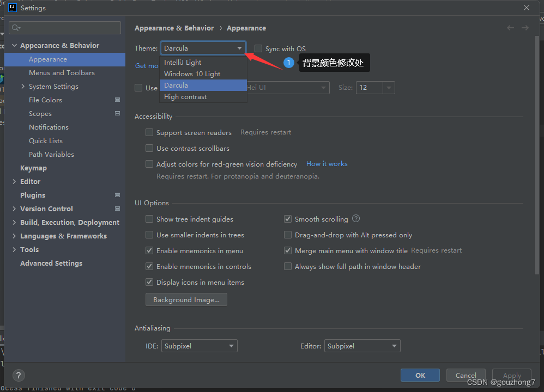544x392 pixels.
Task: Enable Use smaller indents in trees
Action: [x=149, y=235]
